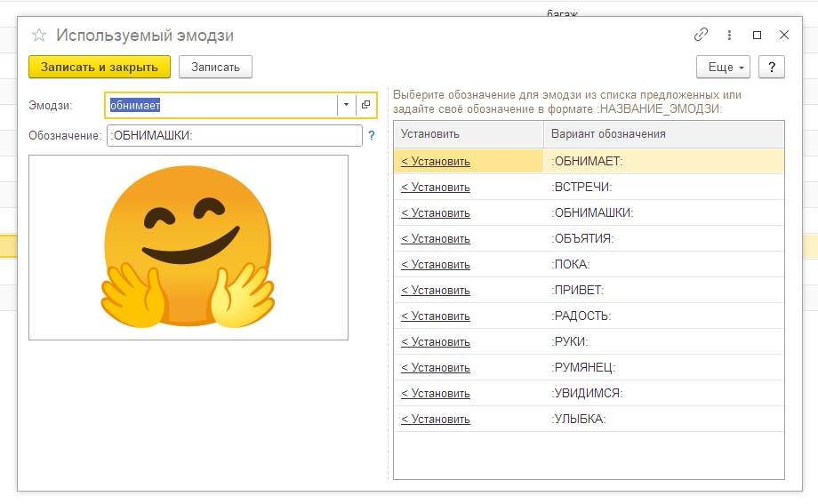Open the three-dot options menu

[729, 35]
